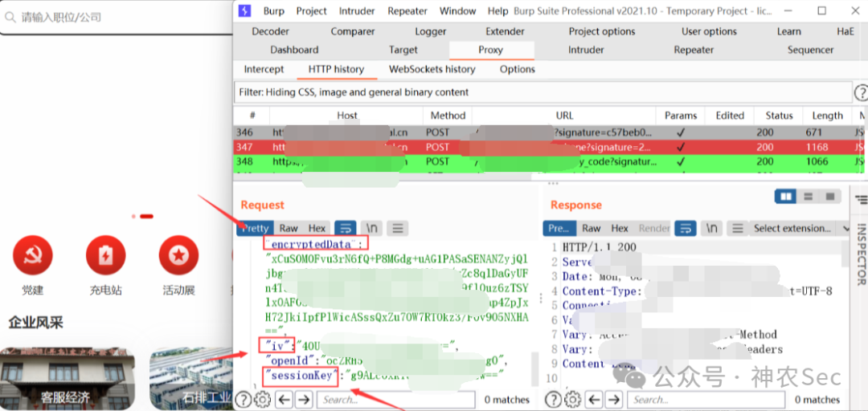Open the Window menu
This screenshot has height=411, width=868.
458,11
